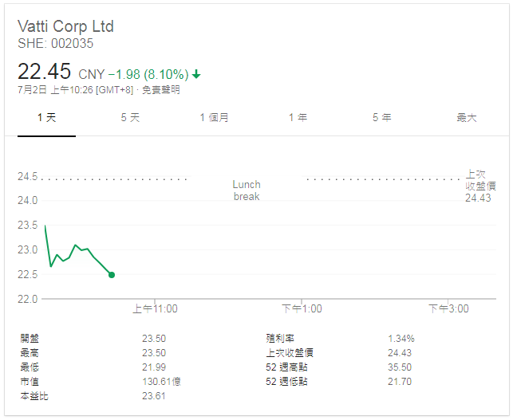Click the 下午3:00 axis label
Image resolution: width=513 pixels, height=420 pixels.
tap(448, 309)
